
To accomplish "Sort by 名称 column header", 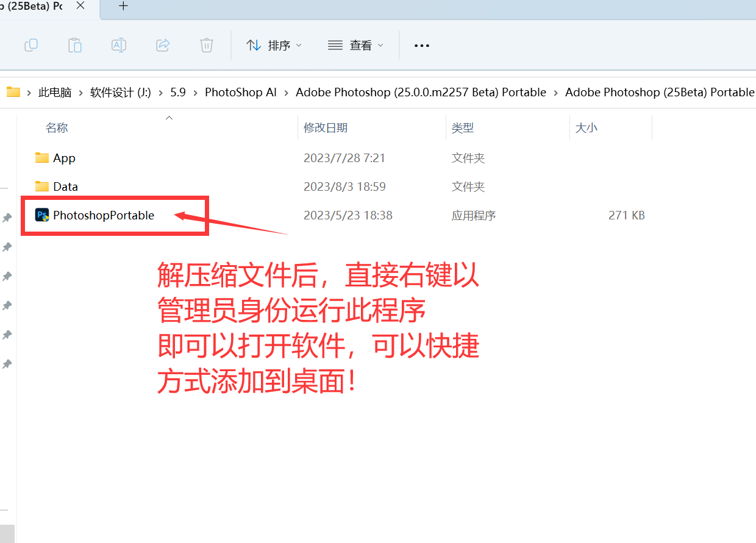I will point(57,128).
